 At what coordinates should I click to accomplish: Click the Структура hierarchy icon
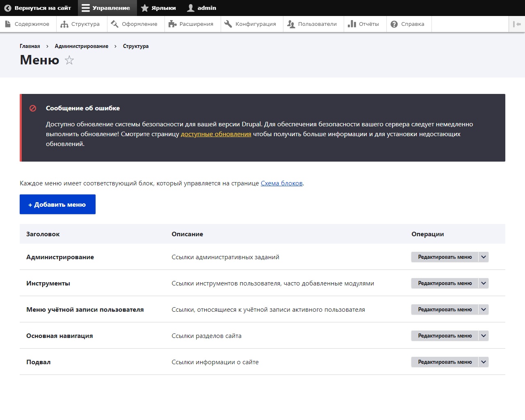64,24
